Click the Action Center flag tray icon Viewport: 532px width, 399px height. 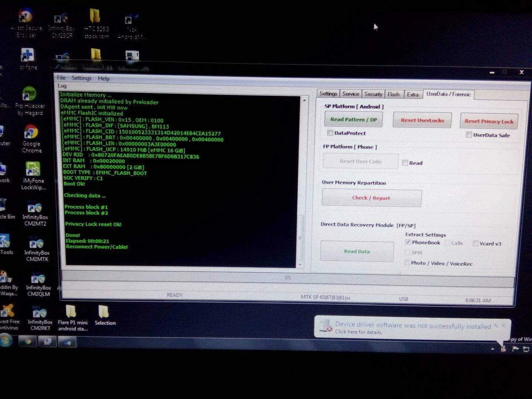pos(515,349)
